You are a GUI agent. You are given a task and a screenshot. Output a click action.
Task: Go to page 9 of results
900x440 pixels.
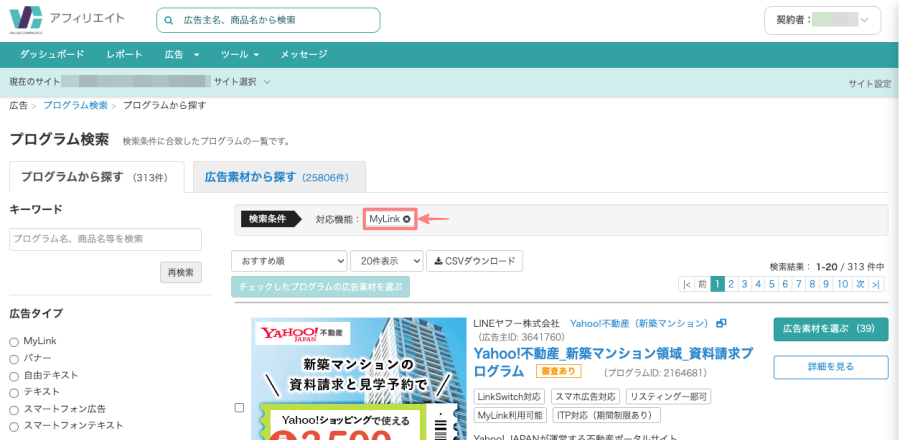point(826,284)
